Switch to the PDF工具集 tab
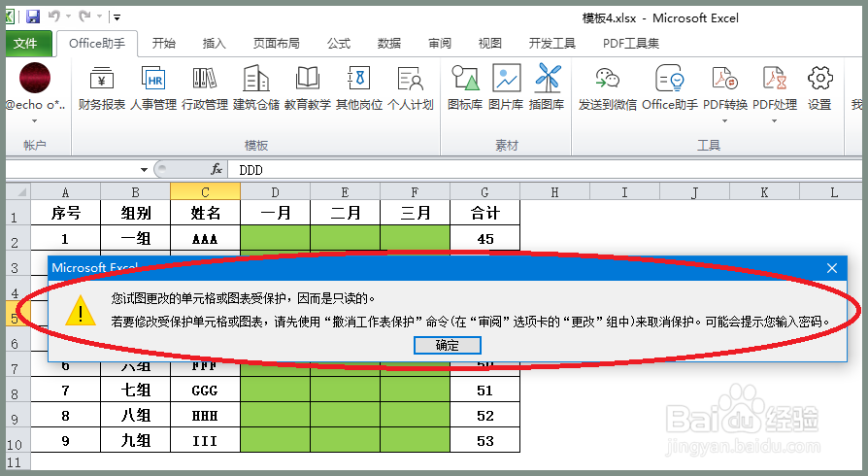The width and height of the screenshot is (868, 476). [x=631, y=43]
